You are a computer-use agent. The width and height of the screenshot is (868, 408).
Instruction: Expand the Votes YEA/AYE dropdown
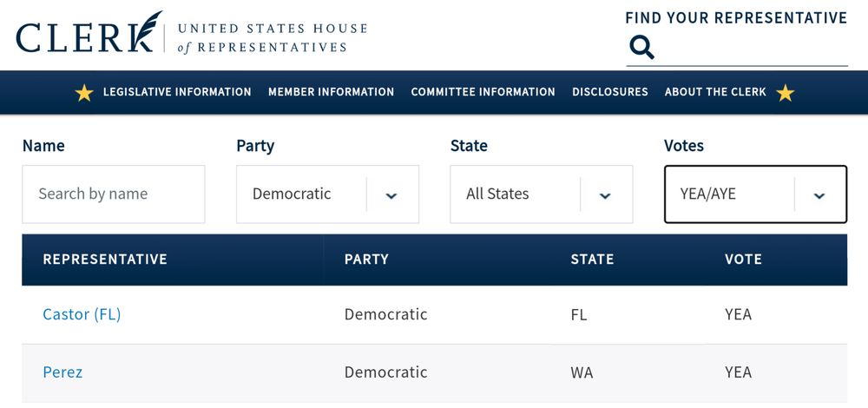(755, 194)
